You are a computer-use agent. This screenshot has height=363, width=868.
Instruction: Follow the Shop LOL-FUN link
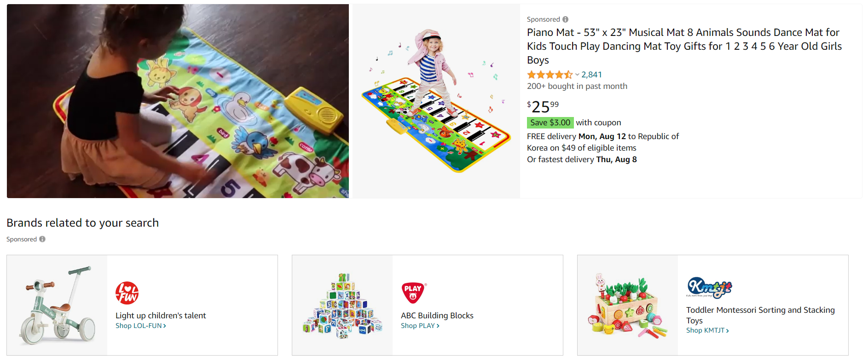coord(141,326)
